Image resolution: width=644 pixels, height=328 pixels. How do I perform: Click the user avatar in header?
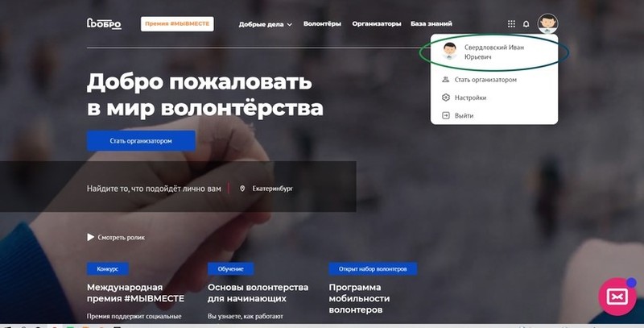pos(548,23)
